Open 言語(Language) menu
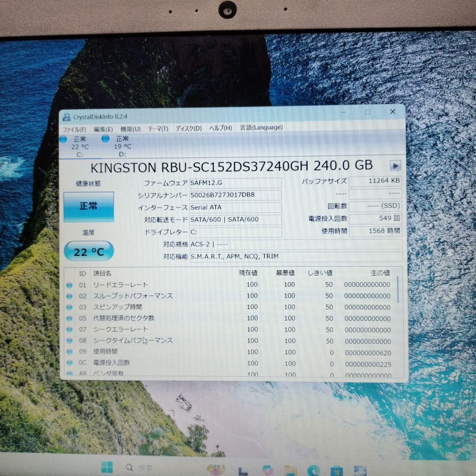 [261, 127]
